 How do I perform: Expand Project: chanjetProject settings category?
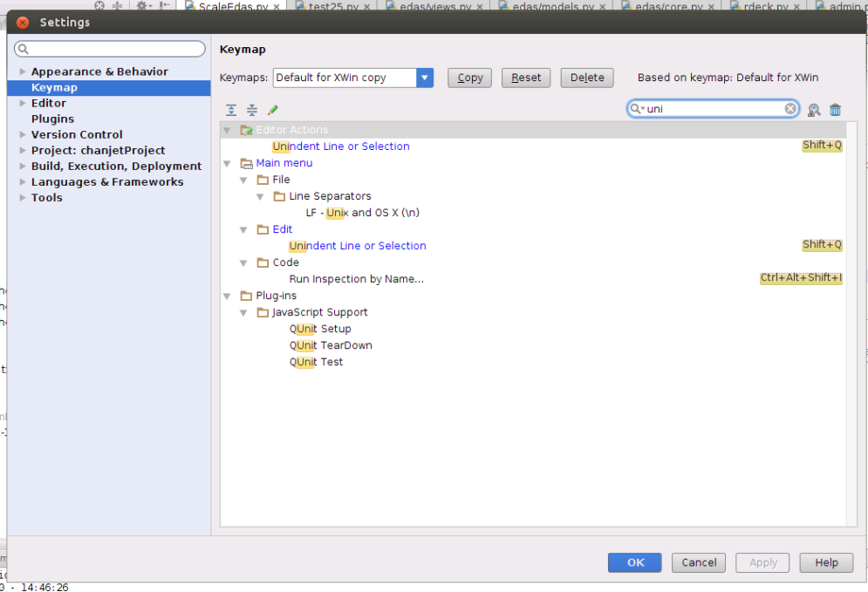(23, 151)
